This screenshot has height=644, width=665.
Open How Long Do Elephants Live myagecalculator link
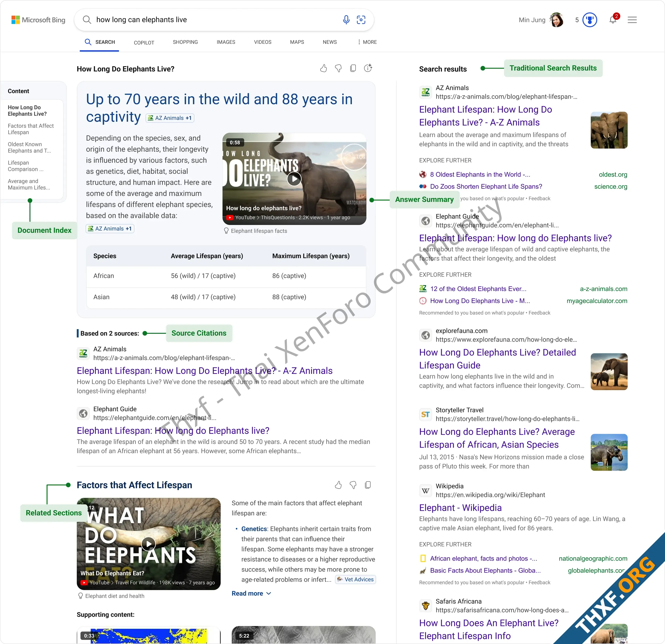480,301
